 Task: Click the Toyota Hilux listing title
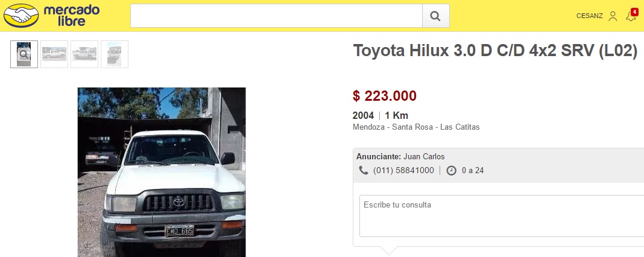(495, 51)
